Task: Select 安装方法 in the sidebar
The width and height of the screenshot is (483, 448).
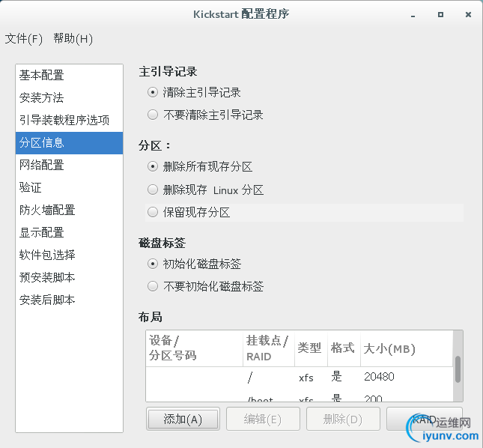Action: (69, 98)
